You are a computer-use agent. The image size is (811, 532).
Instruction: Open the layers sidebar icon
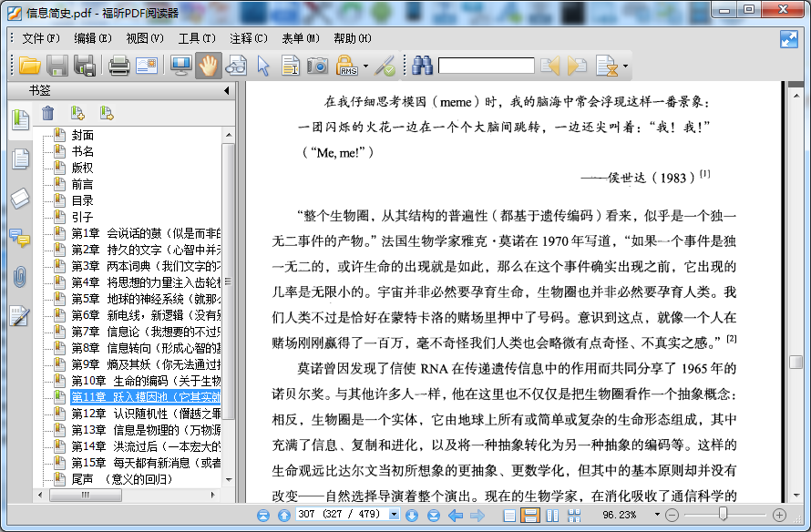(20, 199)
